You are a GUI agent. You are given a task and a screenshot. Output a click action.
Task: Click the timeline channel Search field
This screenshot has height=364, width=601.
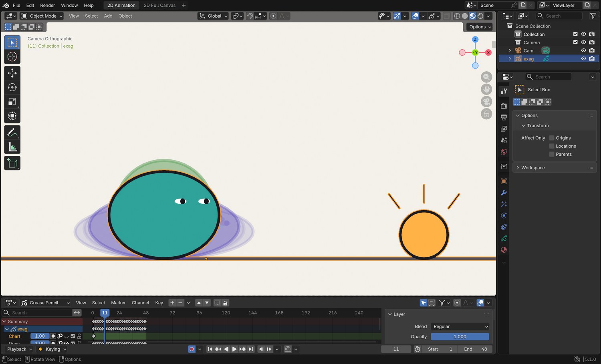[x=38, y=313]
